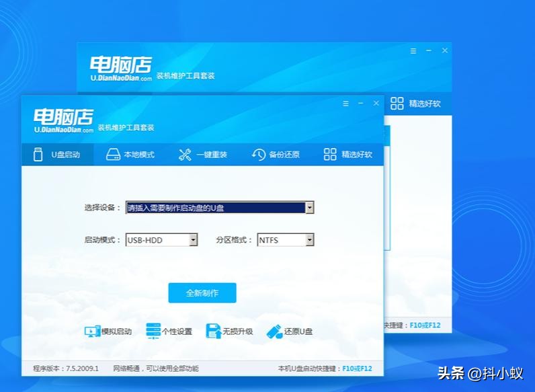Click 程序版本 7.5.2009.1 text
Screen dimensions: 535x392
pyautogui.click(x=66, y=368)
